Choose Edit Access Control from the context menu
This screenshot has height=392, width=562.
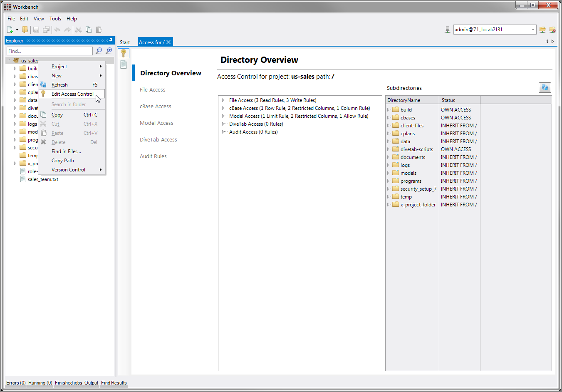(73, 94)
